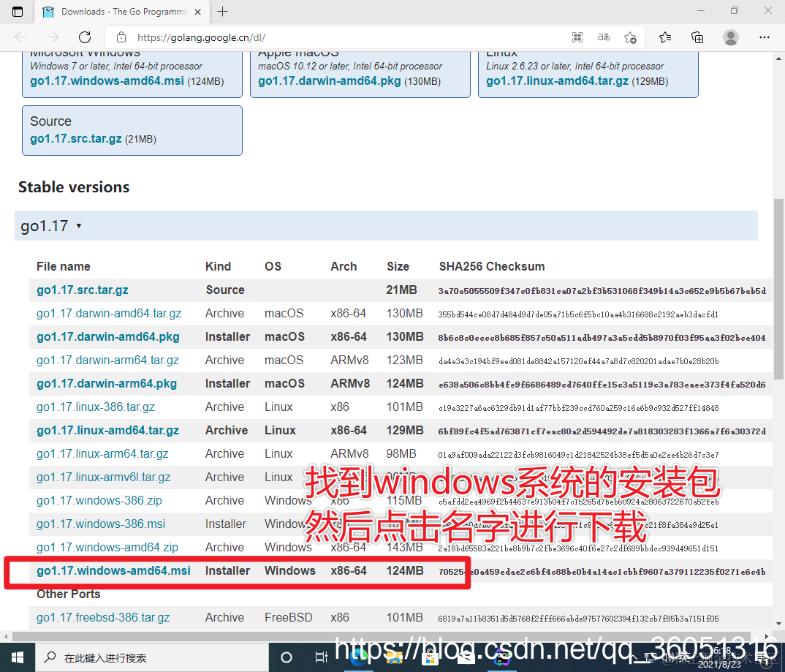Click go1.17.linux-arm64.tar.gz link

pos(102,453)
